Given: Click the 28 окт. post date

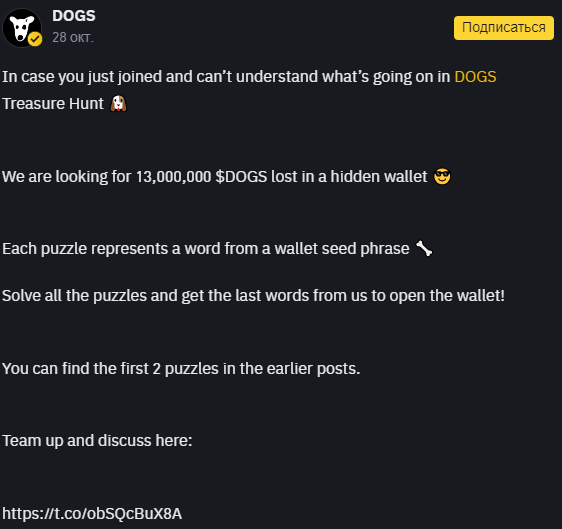Looking at the screenshot, I should click(73, 37).
